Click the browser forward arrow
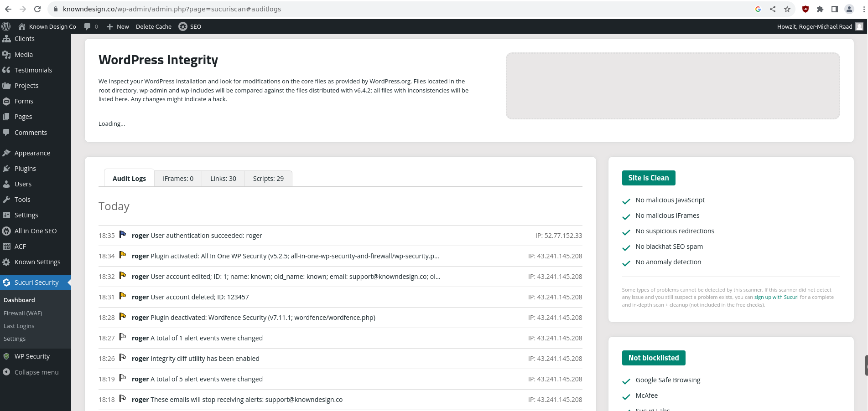This screenshot has width=868, height=411. click(23, 9)
